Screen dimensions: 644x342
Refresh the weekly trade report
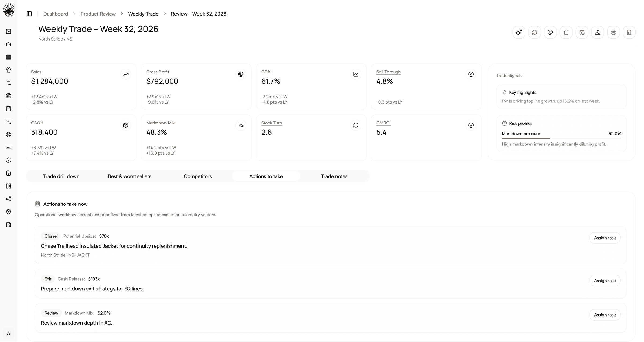coord(535,32)
